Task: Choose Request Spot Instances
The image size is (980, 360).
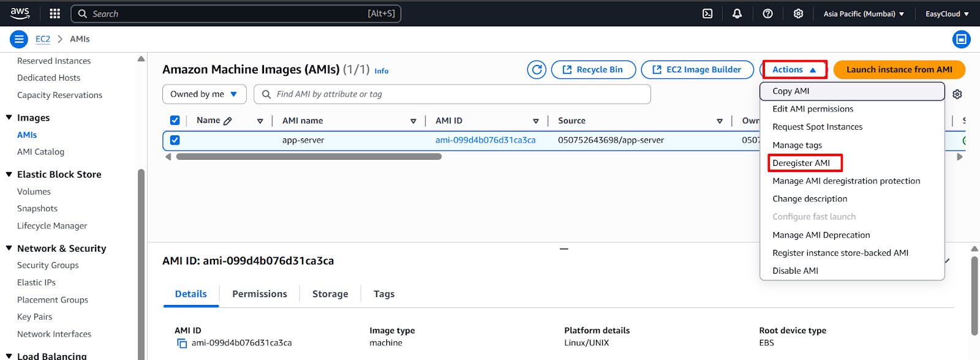Action: pyautogui.click(x=852, y=127)
